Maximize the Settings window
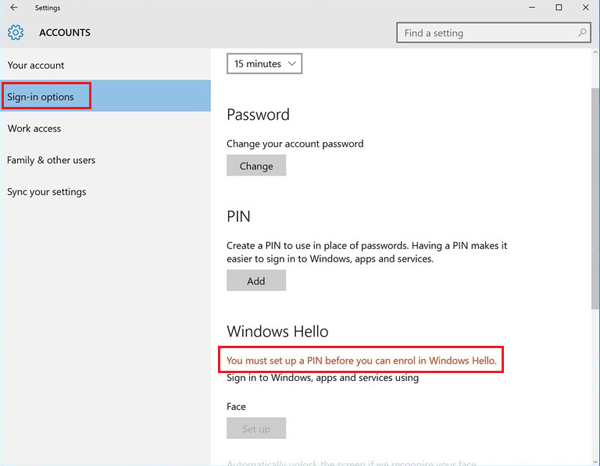600x466 pixels. click(x=559, y=7)
